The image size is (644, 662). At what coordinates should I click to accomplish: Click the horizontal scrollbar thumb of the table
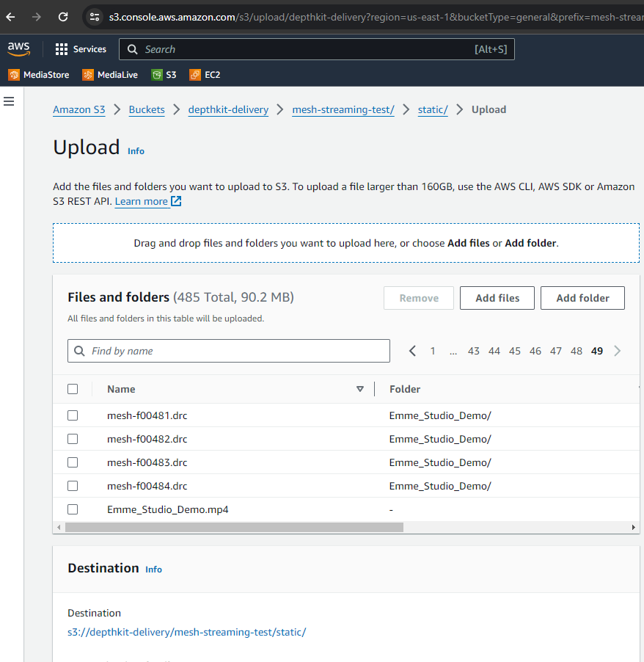234,527
